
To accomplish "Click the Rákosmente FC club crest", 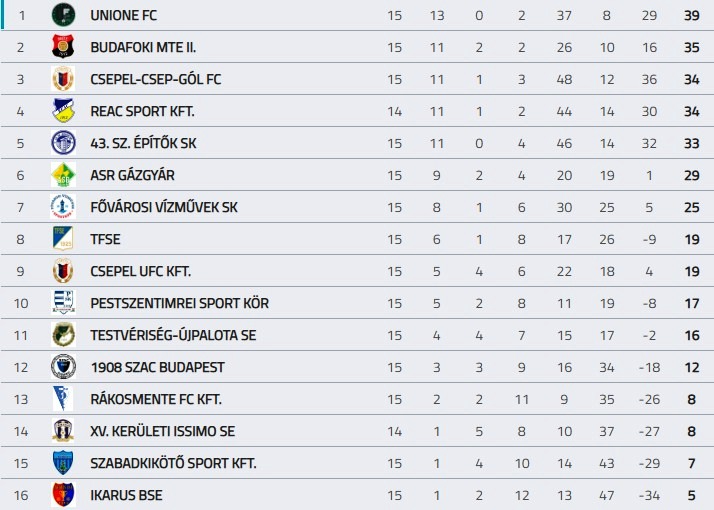I will coord(63,399).
